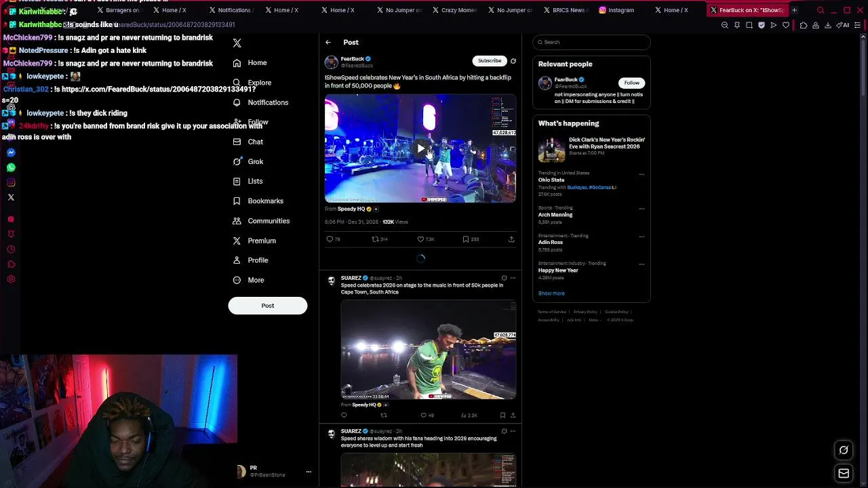This screenshot has width=868, height=488.
Task: Click the white Post button
Action: pos(268,306)
